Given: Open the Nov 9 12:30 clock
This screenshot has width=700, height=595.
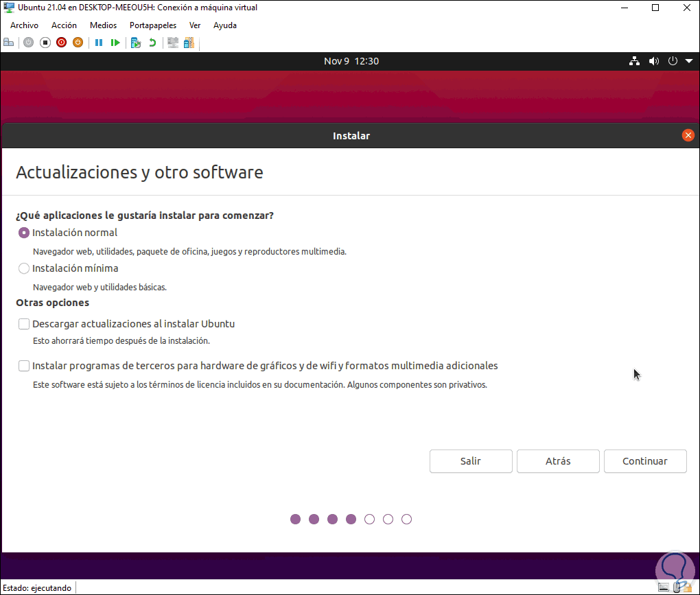Looking at the screenshot, I should pyautogui.click(x=351, y=61).
